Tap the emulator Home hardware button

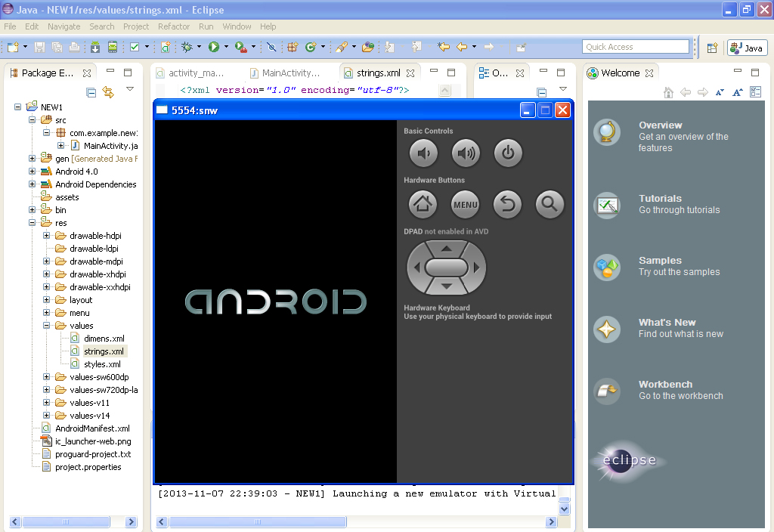tap(423, 204)
